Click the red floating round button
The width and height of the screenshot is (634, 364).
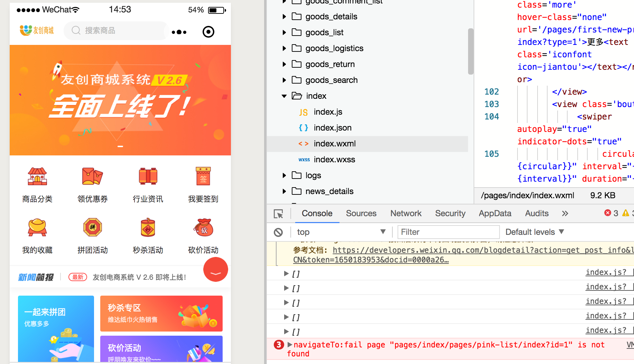pyautogui.click(x=216, y=269)
